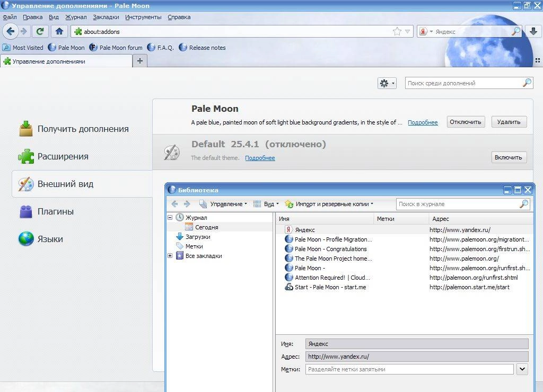Image resolution: width=543 pixels, height=392 pixels.
Task: Bookmark this page with the star icon
Action: point(397,31)
